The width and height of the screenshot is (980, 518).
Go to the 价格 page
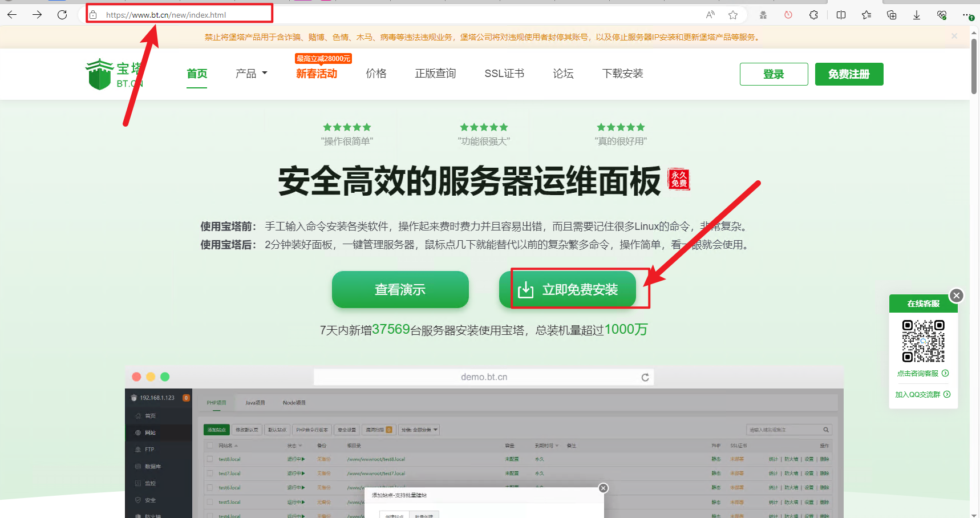point(376,74)
